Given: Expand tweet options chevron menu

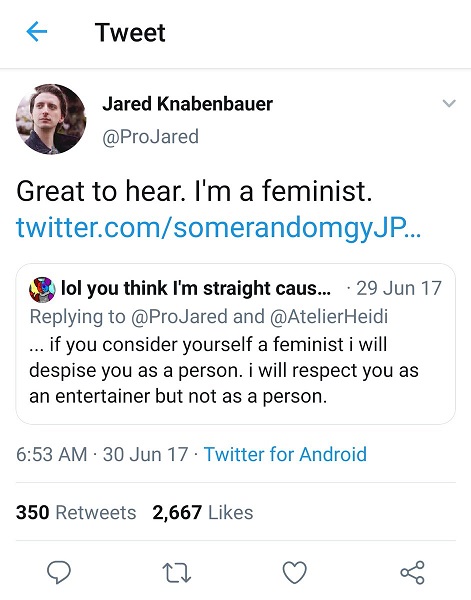Looking at the screenshot, I should click(x=449, y=103).
